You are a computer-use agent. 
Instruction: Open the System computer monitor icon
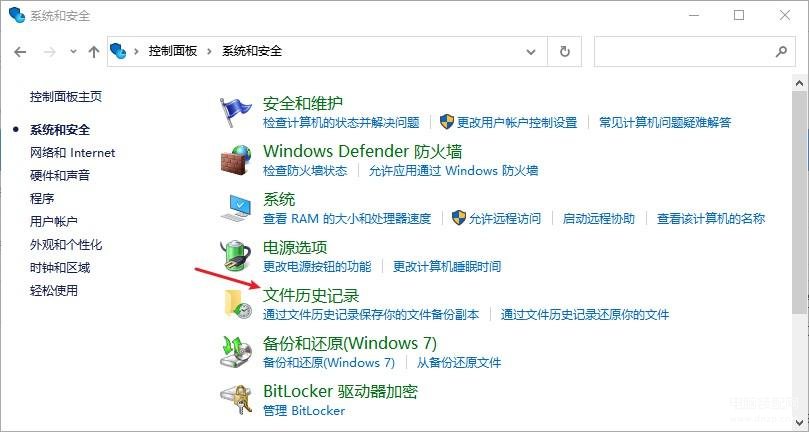(x=236, y=208)
